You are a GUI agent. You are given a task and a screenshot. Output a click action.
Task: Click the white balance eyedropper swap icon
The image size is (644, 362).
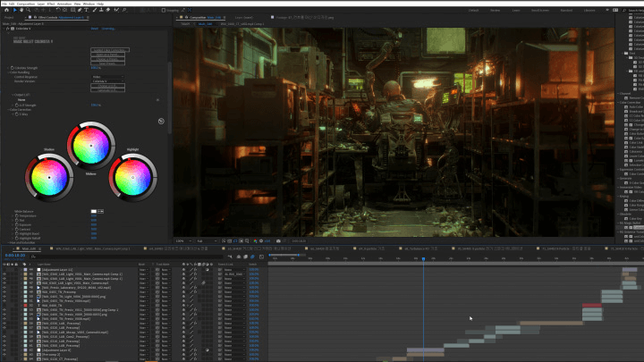click(100, 211)
